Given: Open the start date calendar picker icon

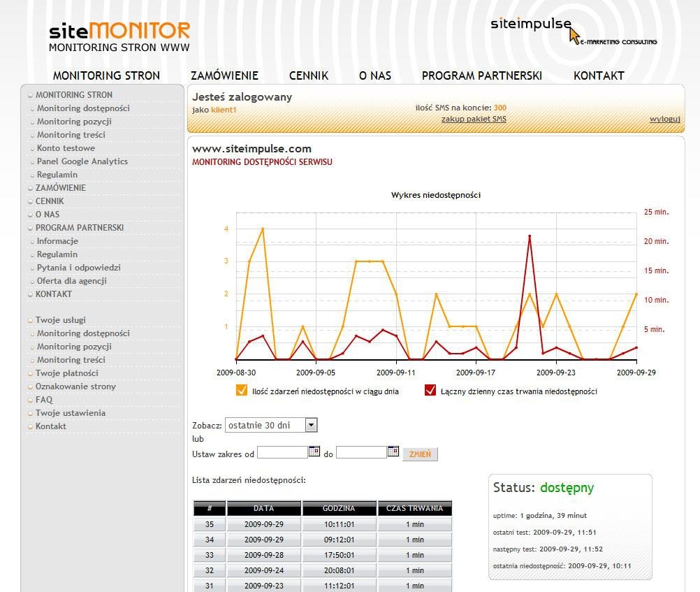Looking at the screenshot, I should tap(314, 452).
